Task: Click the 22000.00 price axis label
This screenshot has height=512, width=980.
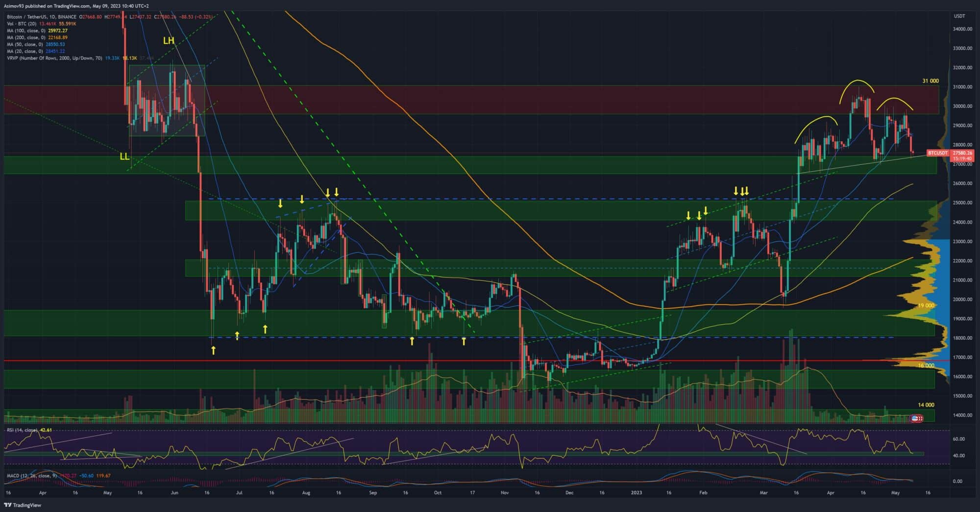Action: (962, 261)
